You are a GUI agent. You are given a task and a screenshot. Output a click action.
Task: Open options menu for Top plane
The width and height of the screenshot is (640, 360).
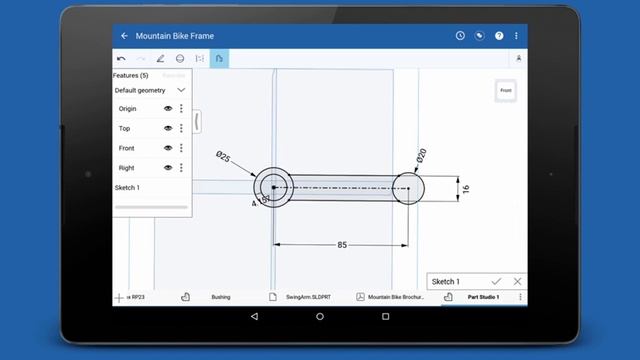[x=181, y=128]
